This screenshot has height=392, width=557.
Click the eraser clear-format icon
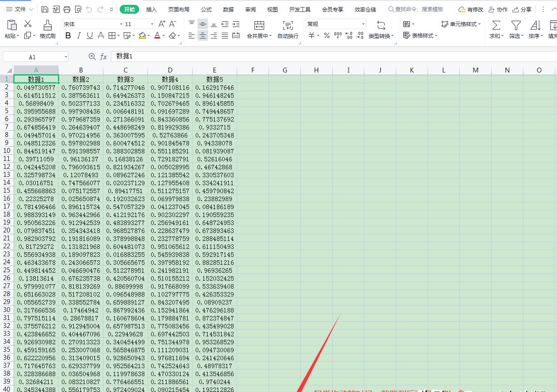tap(173, 35)
